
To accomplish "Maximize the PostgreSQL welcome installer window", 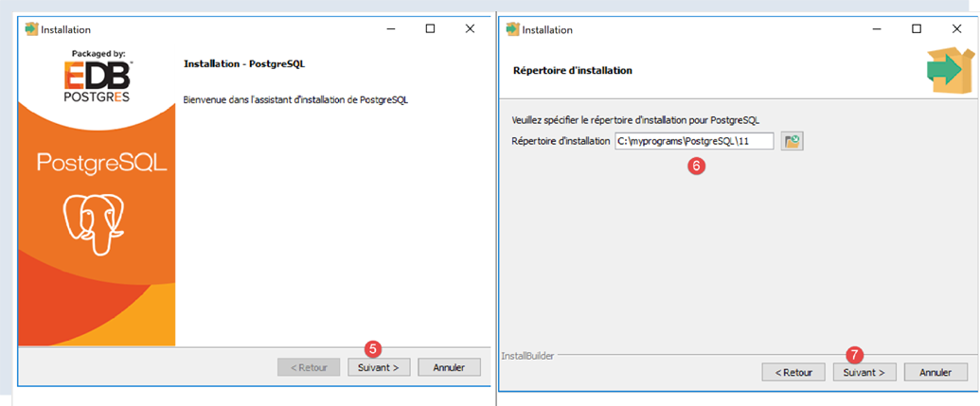I will click(x=430, y=29).
